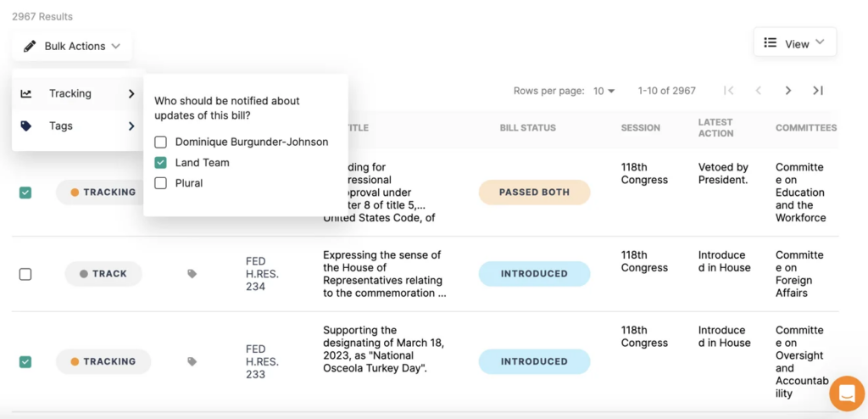Go to the last page of results
Screen dimensions: 868x419
pos(818,91)
